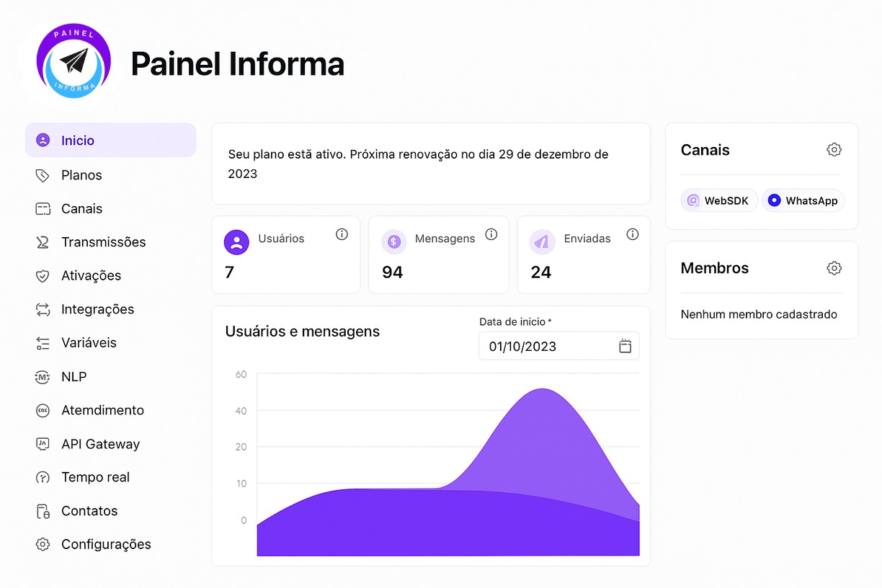Screen dimensions: 882x588
Task: Click the Integrações sync icon
Action: [43, 309]
